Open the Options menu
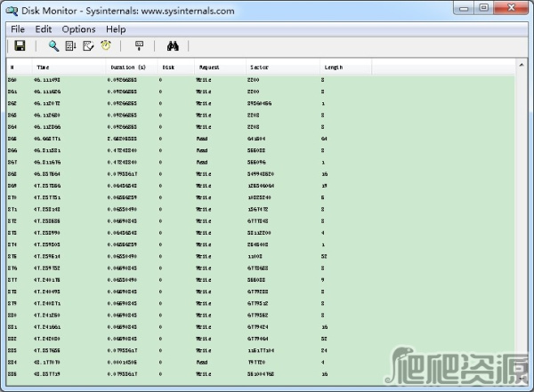 (x=78, y=29)
